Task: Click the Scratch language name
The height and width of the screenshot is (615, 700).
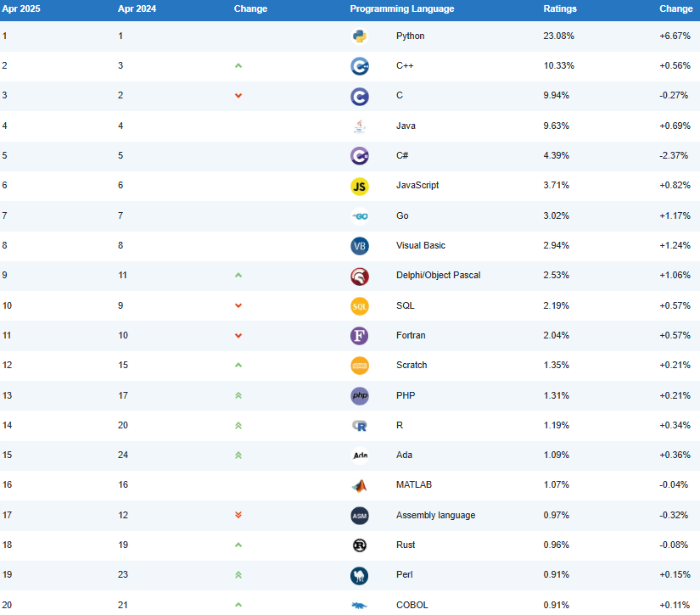Action: click(412, 365)
